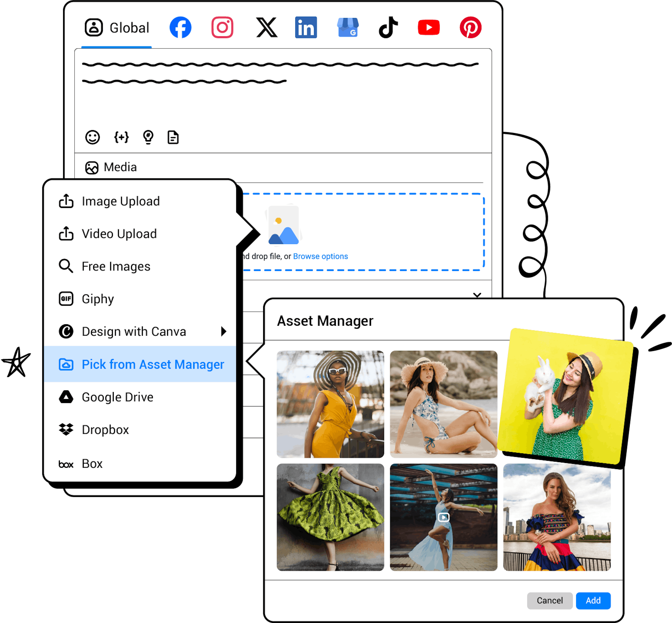672x623 pixels.
Task: Select the Instagram network tab
Action: coord(222,27)
